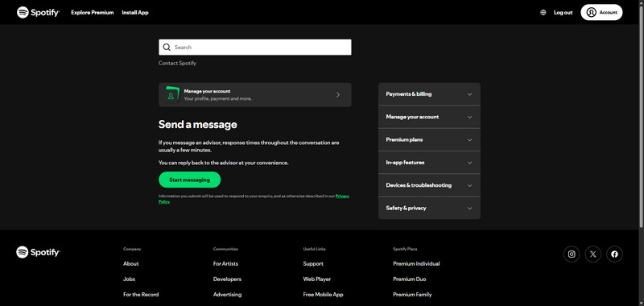Screen dimensions: 644x306
Task: Expand the Safety & privacy section
Action: (x=429, y=209)
